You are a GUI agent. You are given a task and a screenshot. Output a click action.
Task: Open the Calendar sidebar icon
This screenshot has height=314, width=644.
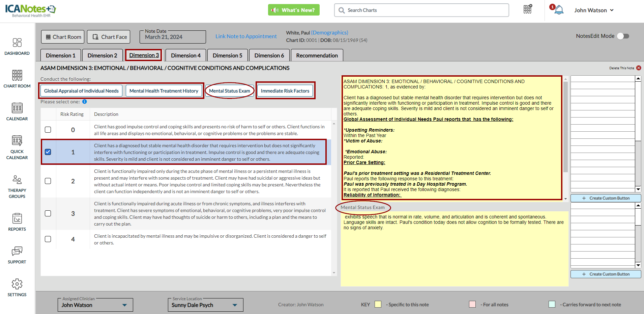(17, 108)
